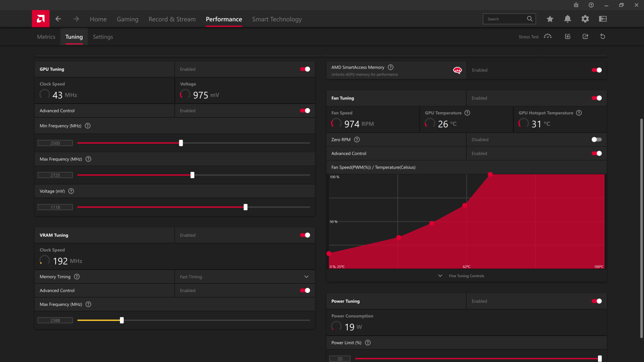The height and width of the screenshot is (362, 644).
Task: Click the AMD logo icon
Action: pos(41,19)
